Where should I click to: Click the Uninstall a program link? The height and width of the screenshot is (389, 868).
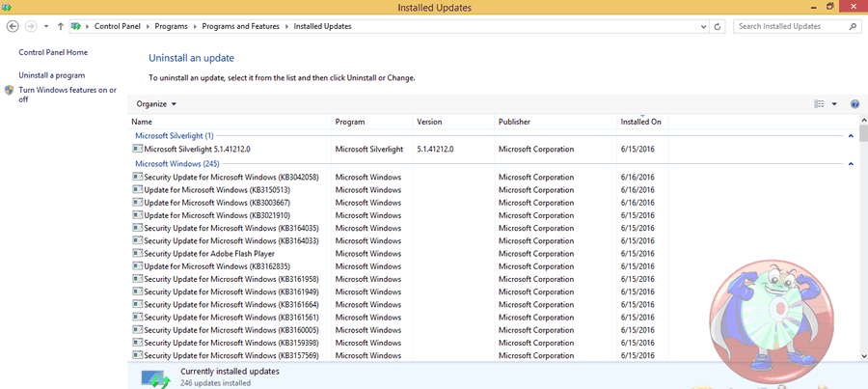51,75
